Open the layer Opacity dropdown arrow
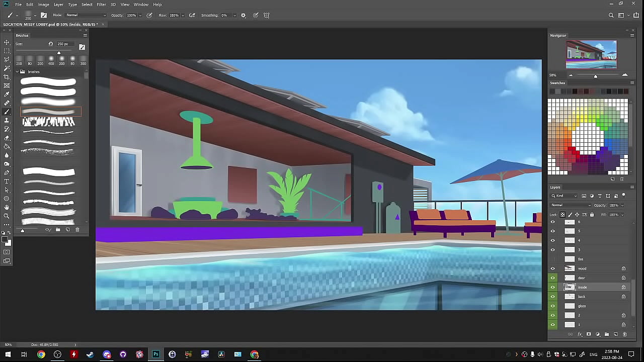Viewport: 644px width, 362px height. click(x=622, y=205)
